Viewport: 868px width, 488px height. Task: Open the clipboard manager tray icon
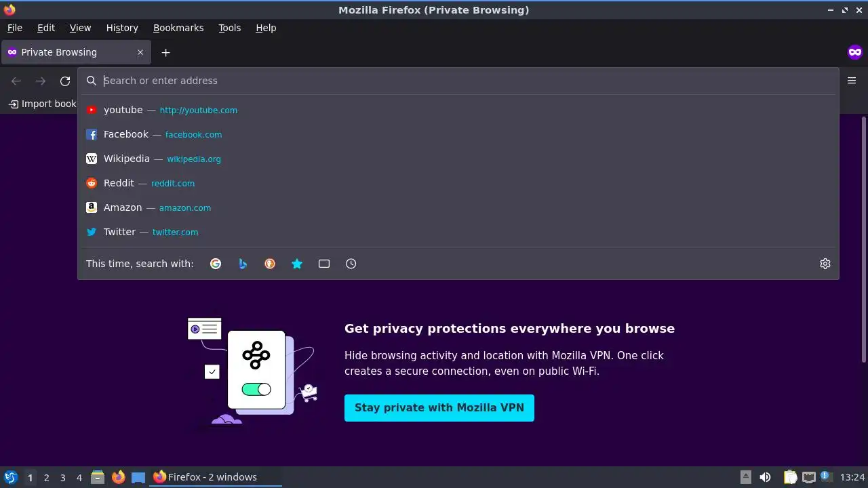[x=790, y=477]
